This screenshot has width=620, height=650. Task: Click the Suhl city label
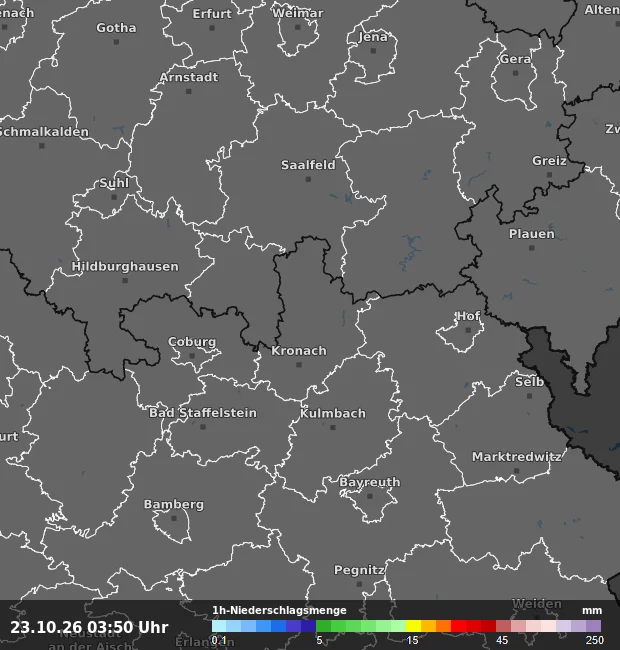(114, 183)
